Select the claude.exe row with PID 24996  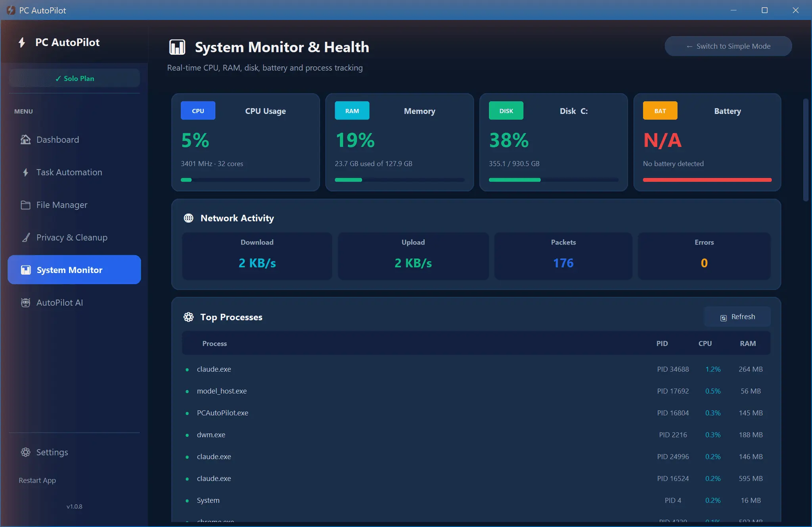pos(476,457)
